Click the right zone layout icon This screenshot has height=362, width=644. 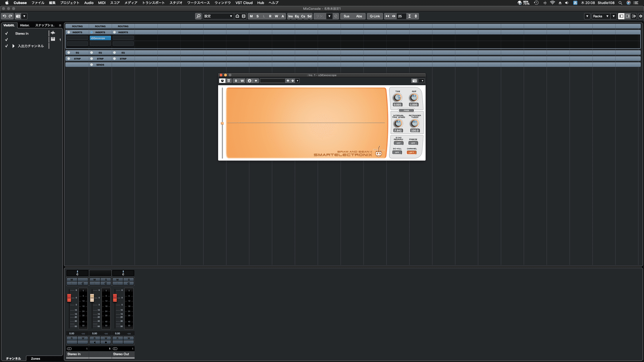tap(627, 16)
